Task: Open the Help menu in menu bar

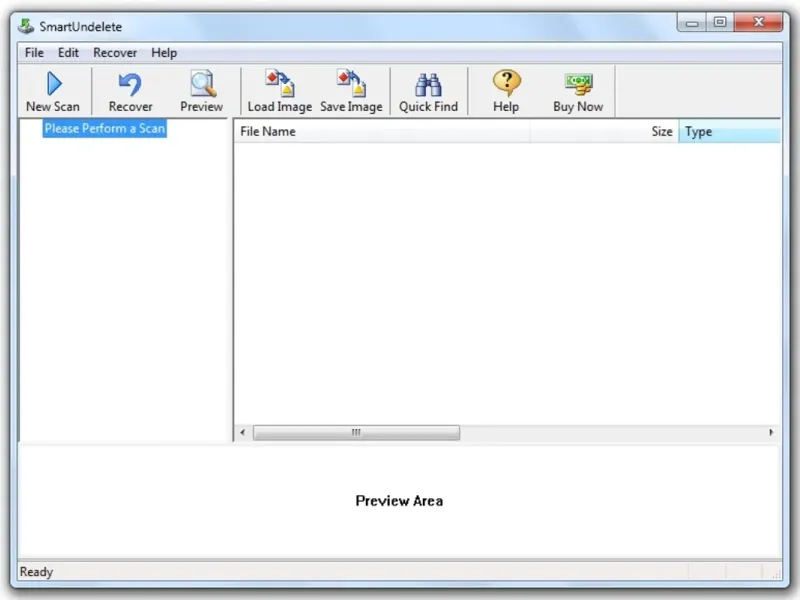Action: [x=164, y=53]
